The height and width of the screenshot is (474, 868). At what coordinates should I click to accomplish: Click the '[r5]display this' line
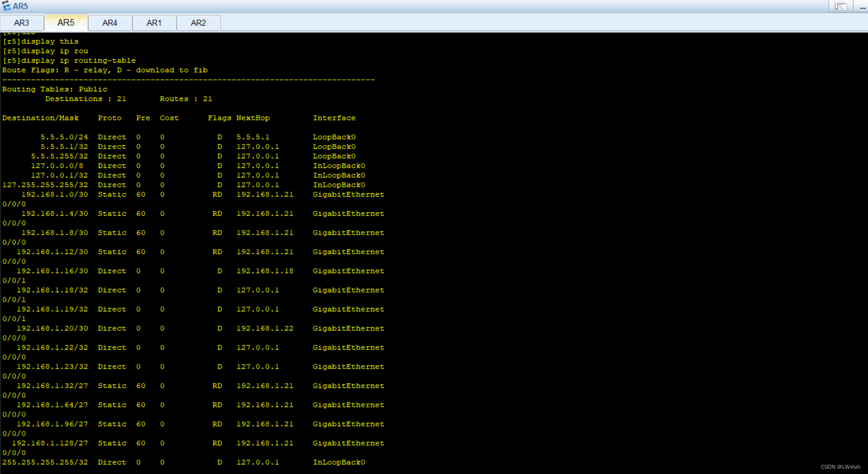[41, 42]
